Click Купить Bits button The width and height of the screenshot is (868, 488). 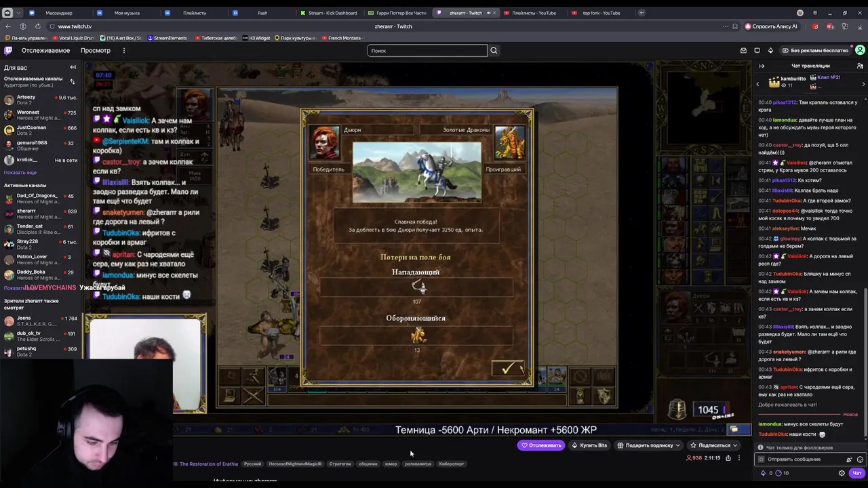(589, 445)
